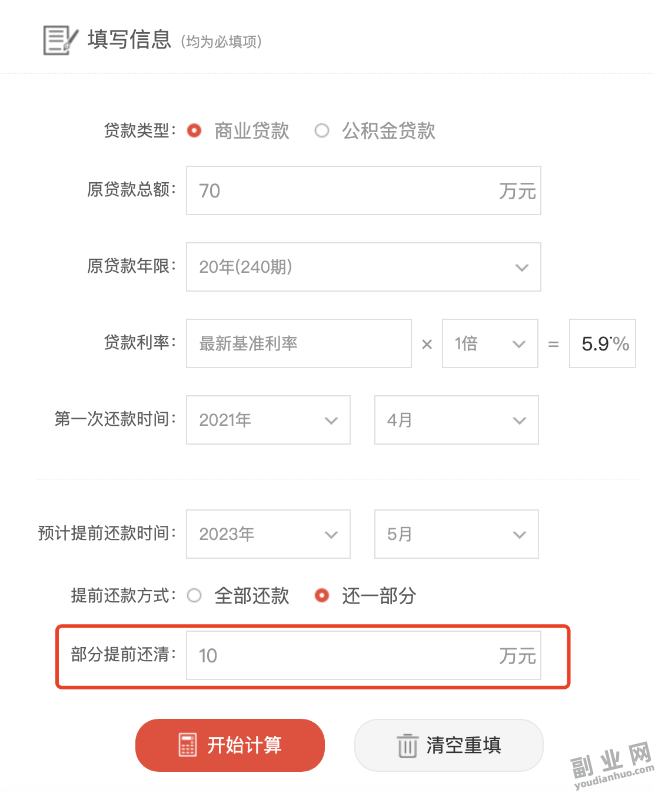Open the 原贷款年限 20年(240期) dropdown
The height and width of the screenshot is (794, 658).
363,267
